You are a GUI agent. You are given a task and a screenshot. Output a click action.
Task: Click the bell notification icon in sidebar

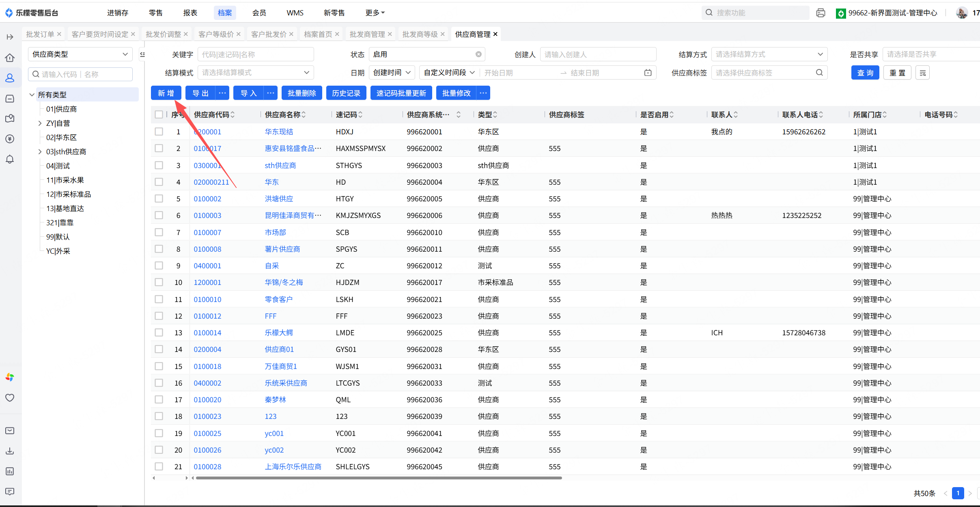point(10,159)
